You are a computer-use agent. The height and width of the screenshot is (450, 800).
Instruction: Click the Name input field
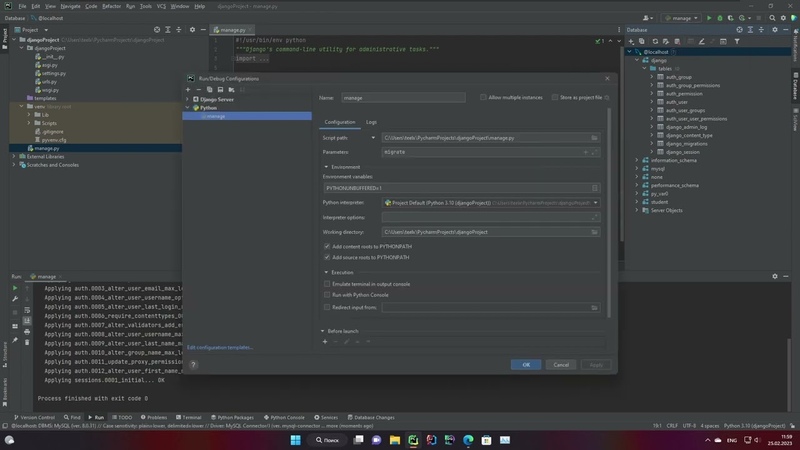[403, 97]
